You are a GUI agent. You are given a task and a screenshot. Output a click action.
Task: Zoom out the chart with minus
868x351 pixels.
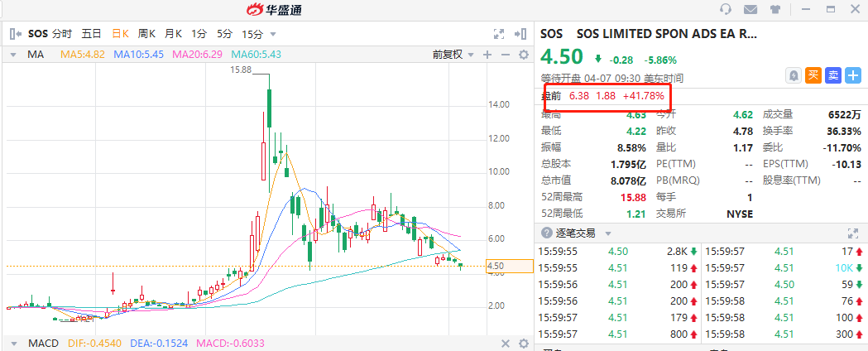click(505, 55)
